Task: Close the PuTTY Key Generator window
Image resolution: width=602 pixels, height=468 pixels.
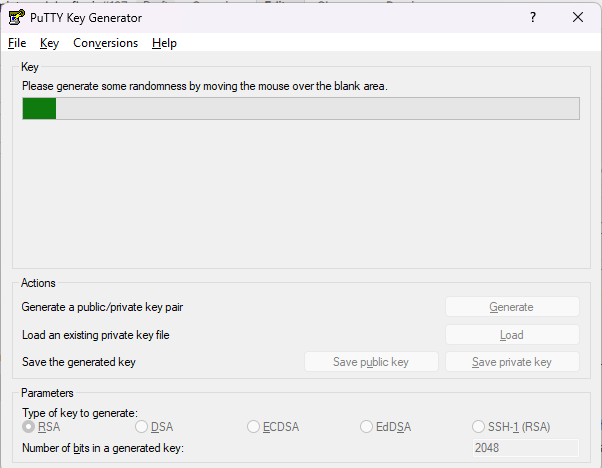Action: coord(578,17)
